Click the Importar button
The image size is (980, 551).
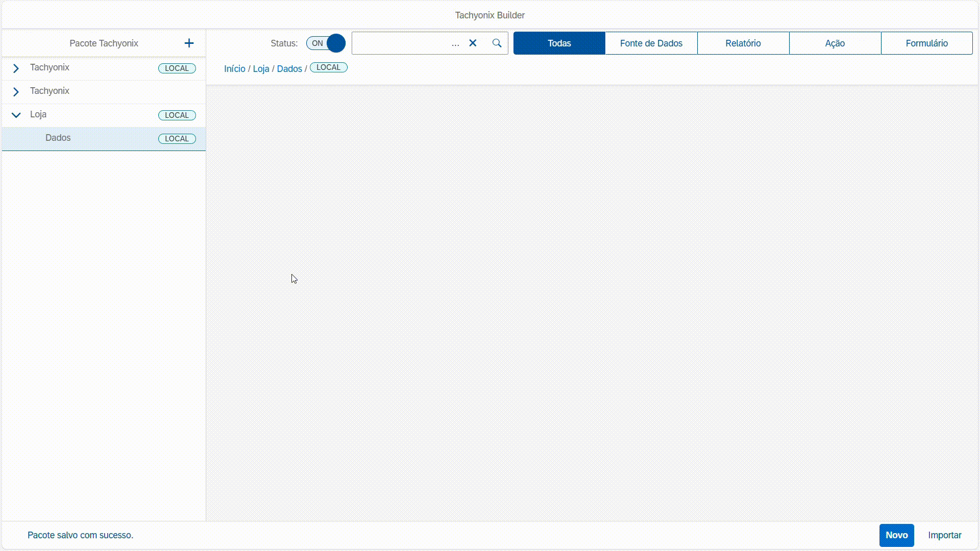944,535
